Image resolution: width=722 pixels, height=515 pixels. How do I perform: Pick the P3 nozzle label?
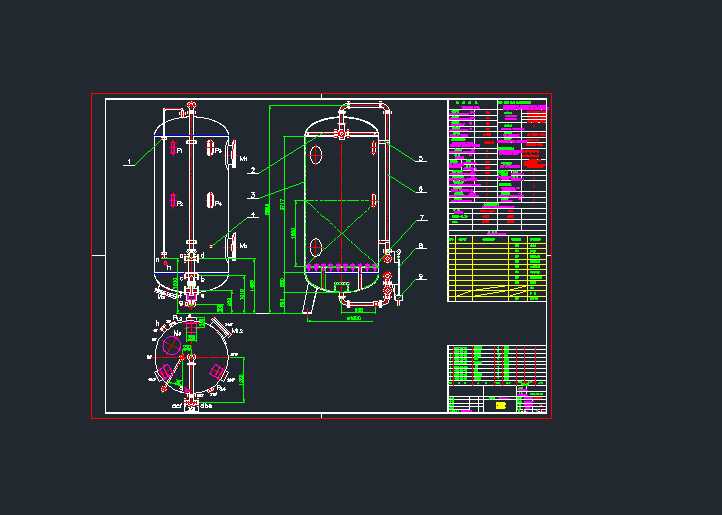pos(218,151)
